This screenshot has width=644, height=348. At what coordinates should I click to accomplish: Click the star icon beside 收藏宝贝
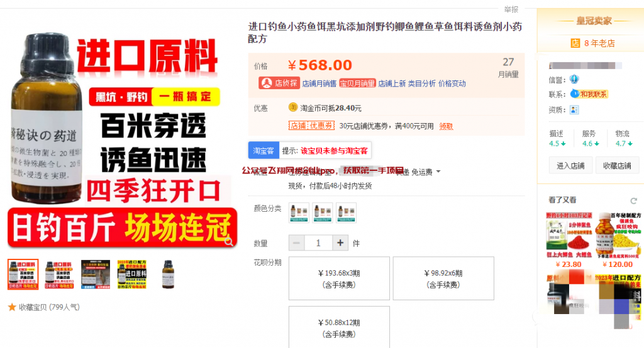12,307
